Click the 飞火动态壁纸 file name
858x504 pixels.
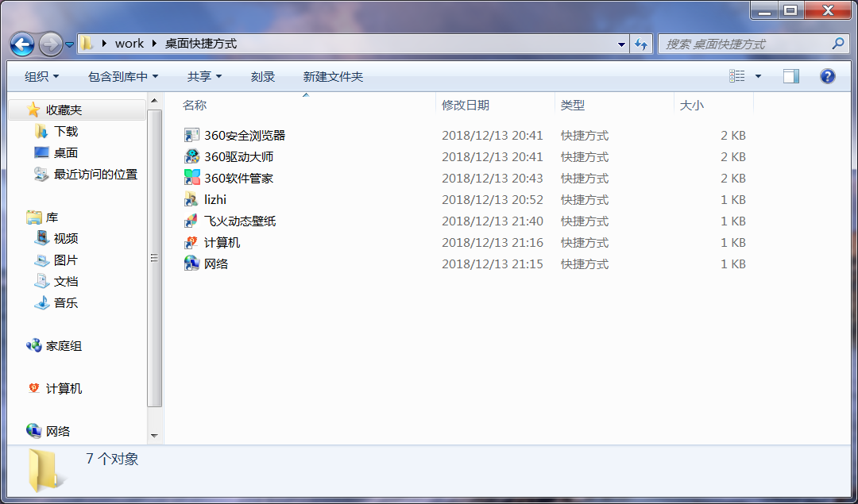[240, 221]
